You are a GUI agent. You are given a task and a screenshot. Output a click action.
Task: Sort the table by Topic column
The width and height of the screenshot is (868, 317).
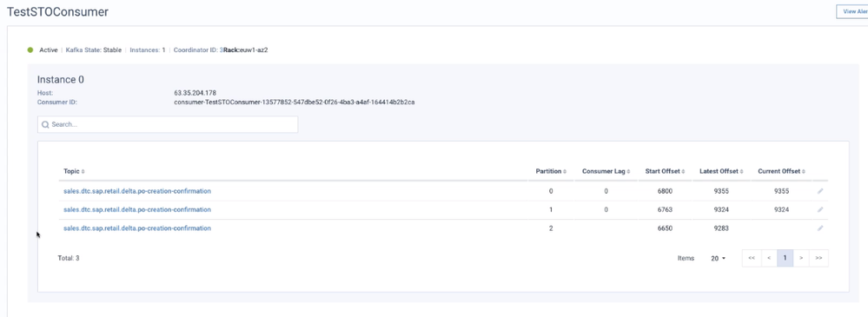74,171
